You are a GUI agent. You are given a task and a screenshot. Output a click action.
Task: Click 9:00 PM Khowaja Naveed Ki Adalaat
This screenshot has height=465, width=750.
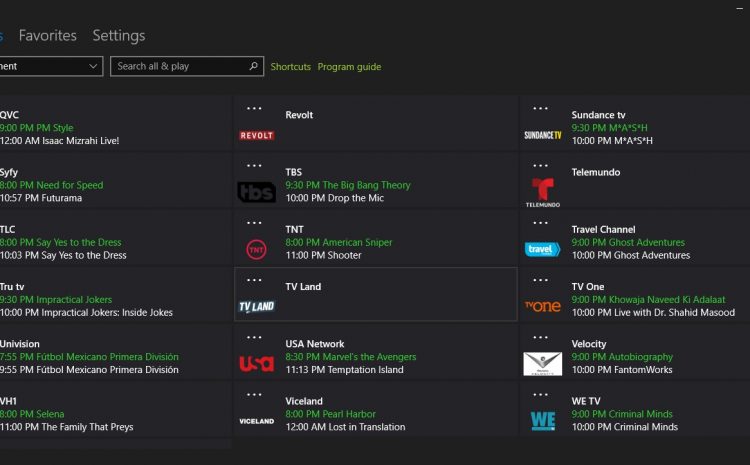coord(648,300)
